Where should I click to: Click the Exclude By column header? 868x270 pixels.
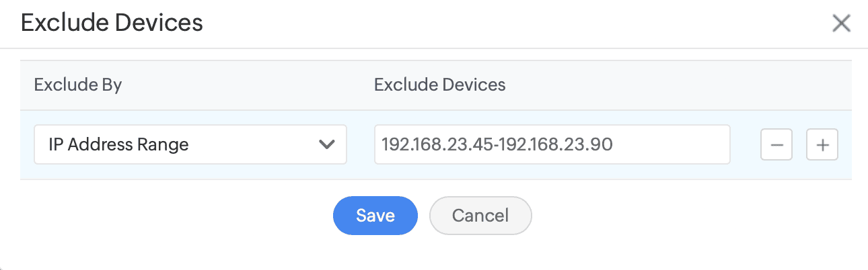tap(77, 85)
